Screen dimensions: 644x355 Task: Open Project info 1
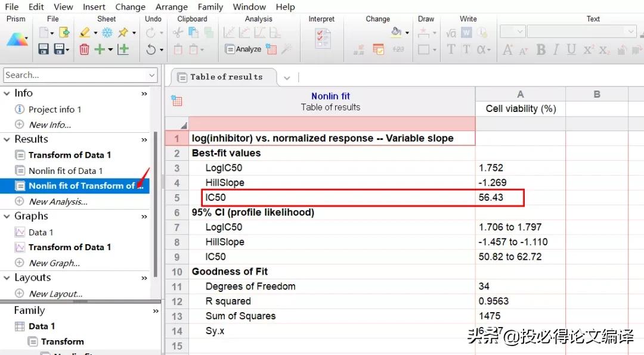[55, 110]
